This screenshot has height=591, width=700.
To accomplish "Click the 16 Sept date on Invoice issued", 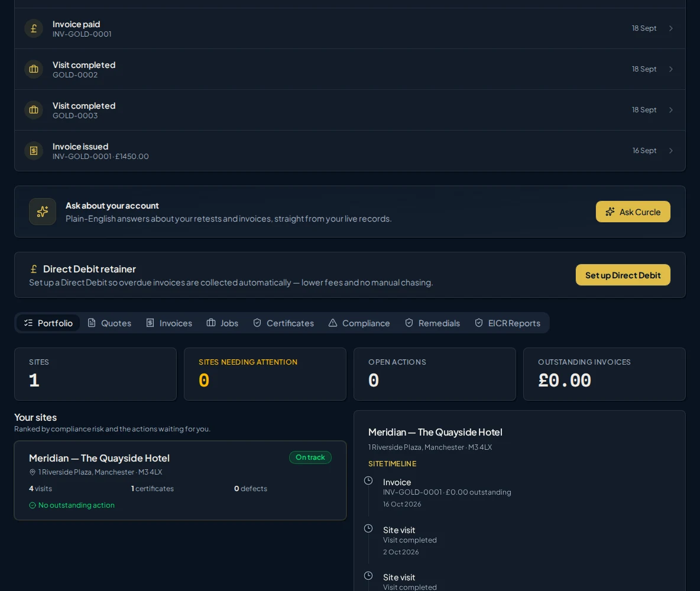I will (644, 151).
